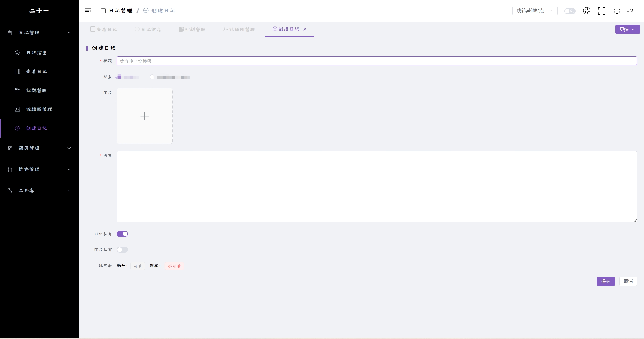Click the 提交 button
This screenshot has width=644, height=339.
605,281
